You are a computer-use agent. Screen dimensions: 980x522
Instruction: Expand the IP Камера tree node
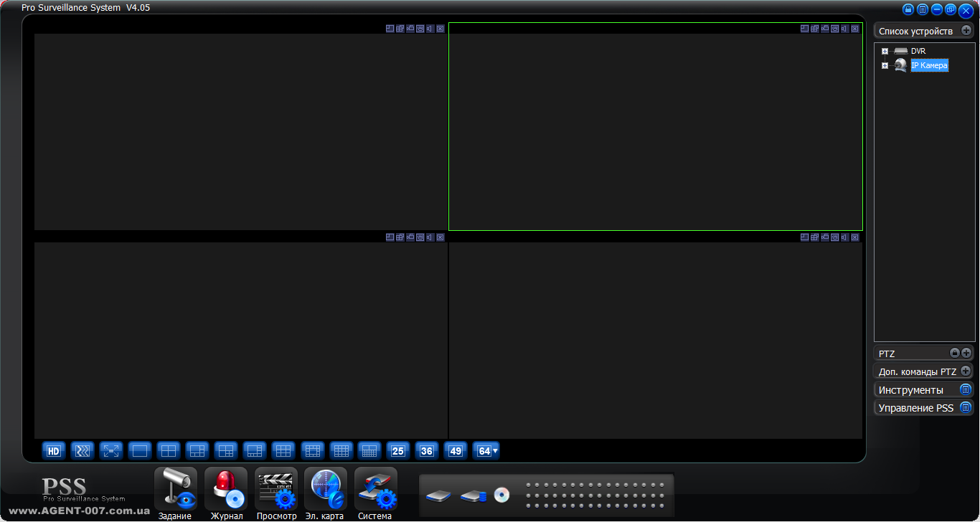(885, 66)
